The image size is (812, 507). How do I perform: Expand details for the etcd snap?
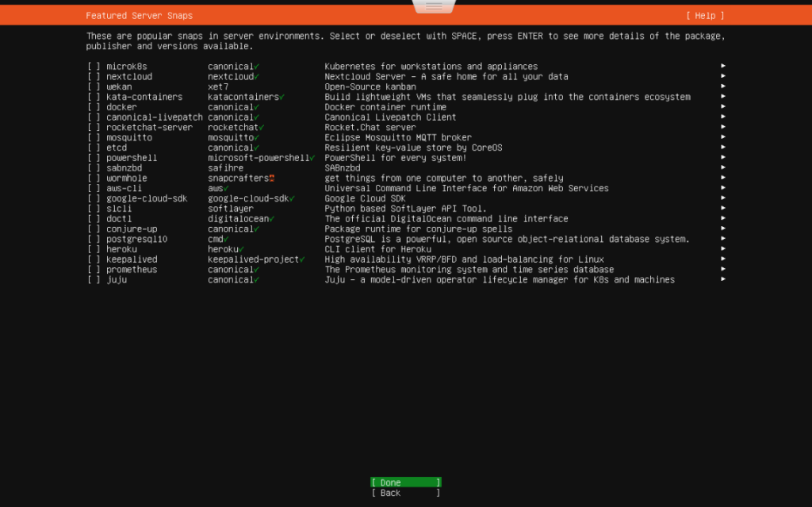point(722,148)
